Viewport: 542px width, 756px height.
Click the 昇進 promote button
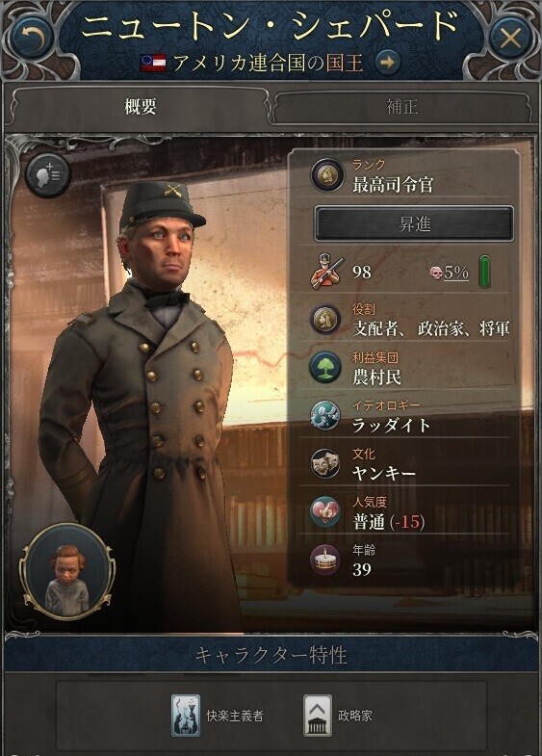(x=414, y=224)
